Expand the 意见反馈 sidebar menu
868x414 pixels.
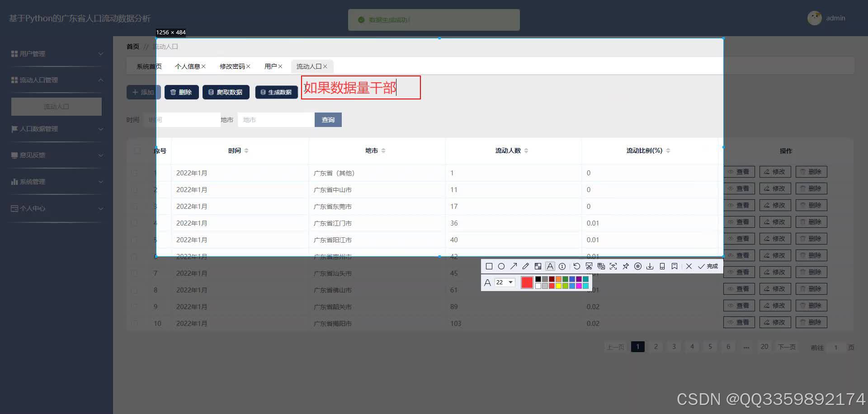tap(57, 155)
